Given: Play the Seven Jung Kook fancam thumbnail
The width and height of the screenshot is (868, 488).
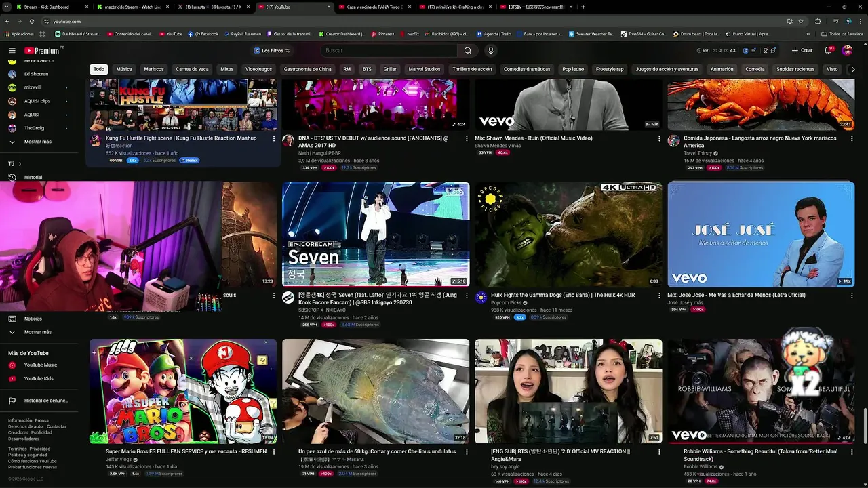Looking at the screenshot, I should [x=376, y=235].
